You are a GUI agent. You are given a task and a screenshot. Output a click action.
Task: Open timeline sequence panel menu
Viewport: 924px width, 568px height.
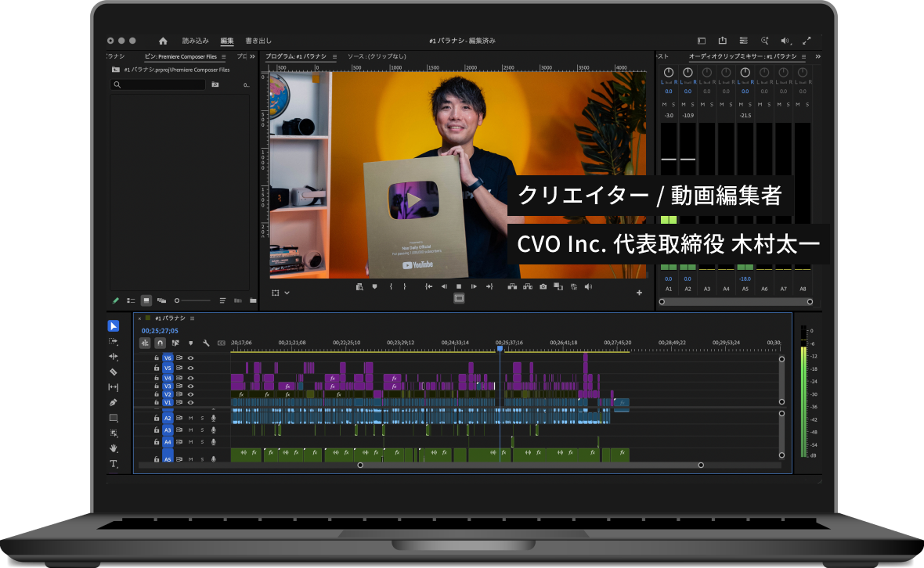[192, 318]
